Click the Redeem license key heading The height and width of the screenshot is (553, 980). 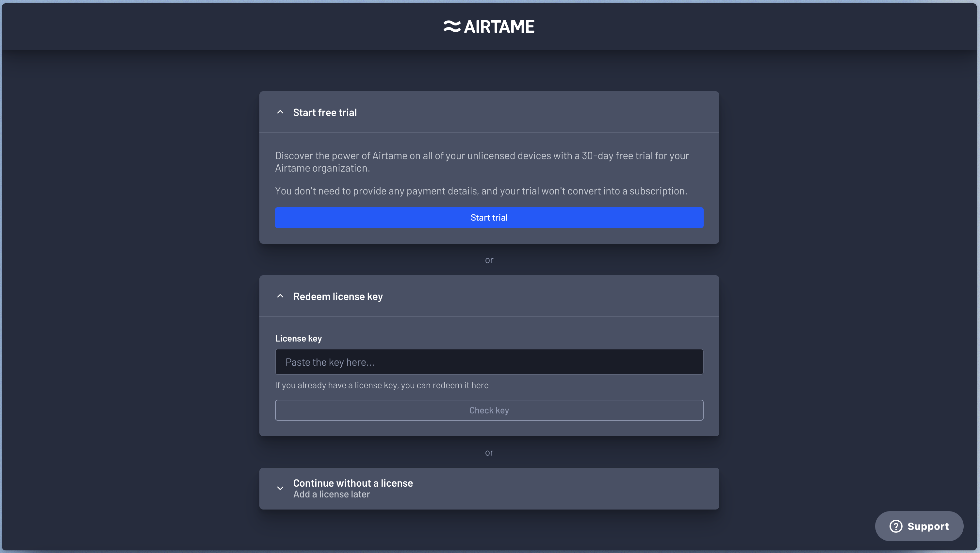coord(338,296)
